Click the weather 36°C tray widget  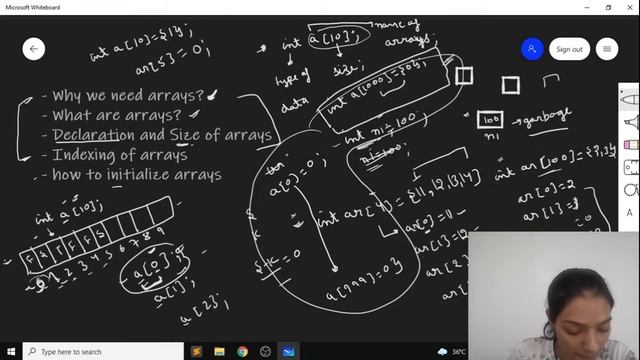click(x=451, y=351)
